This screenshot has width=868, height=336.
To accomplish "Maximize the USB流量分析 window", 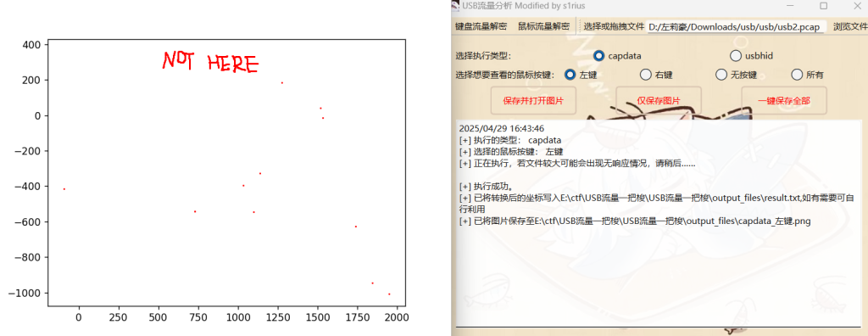I will tap(823, 6).
